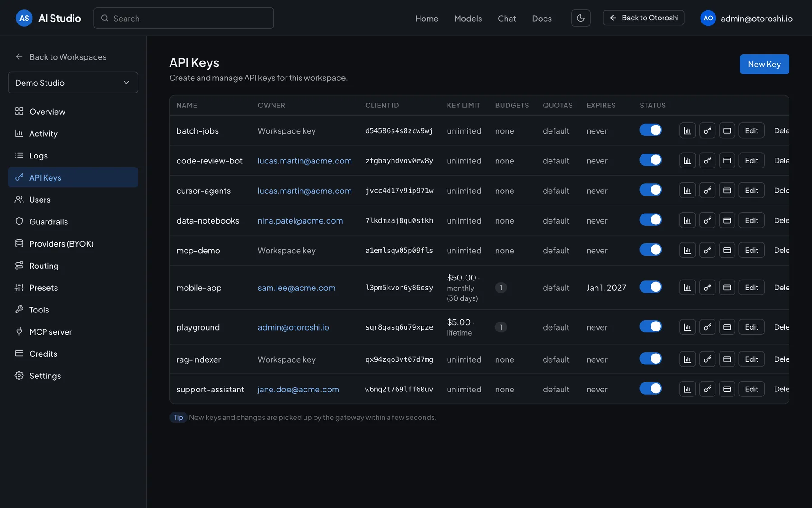Turn off cursor-agents key status
Image resolution: width=812 pixels, height=508 pixels.
point(651,190)
